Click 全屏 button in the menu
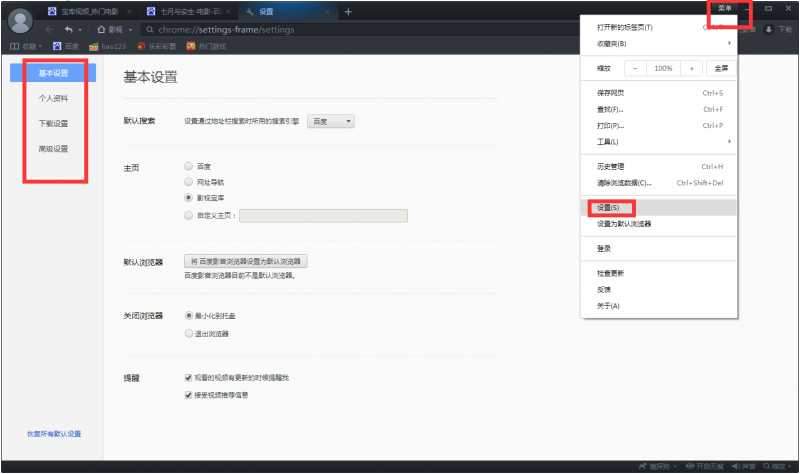 click(721, 68)
